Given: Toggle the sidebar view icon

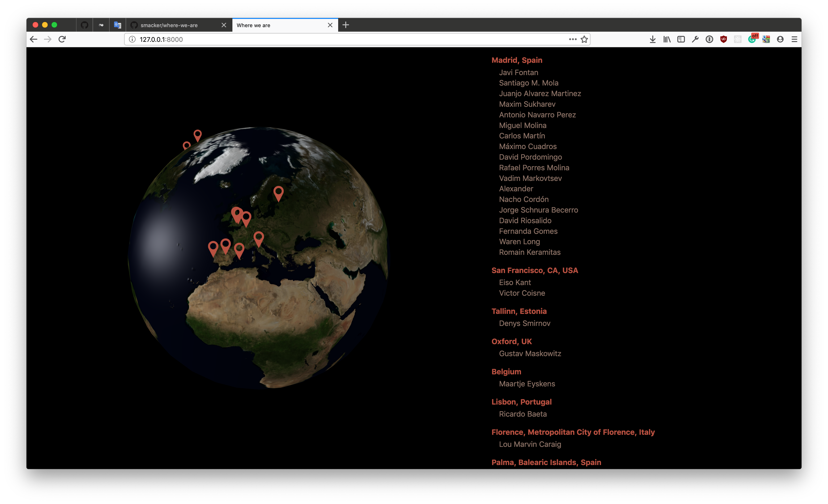Looking at the screenshot, I should [x=681, y=39].
